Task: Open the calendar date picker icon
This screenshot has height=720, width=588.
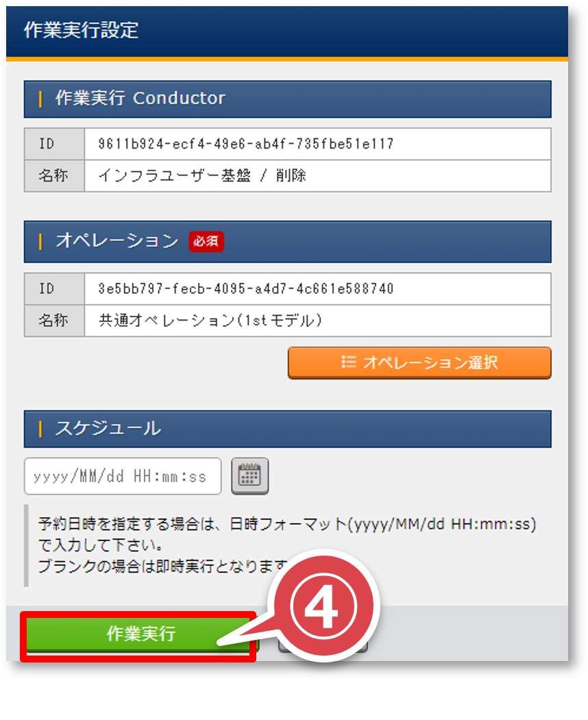Action: (x=249, y=475)
